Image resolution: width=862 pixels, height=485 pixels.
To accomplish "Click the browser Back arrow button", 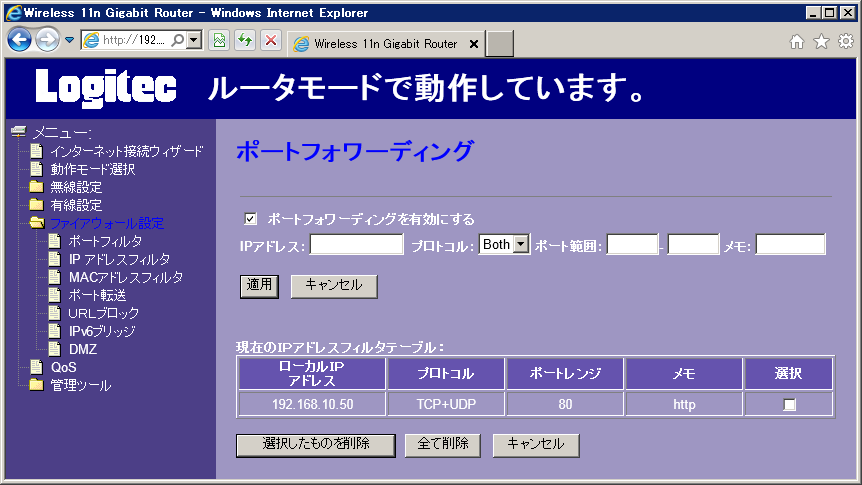I will 19,40.
